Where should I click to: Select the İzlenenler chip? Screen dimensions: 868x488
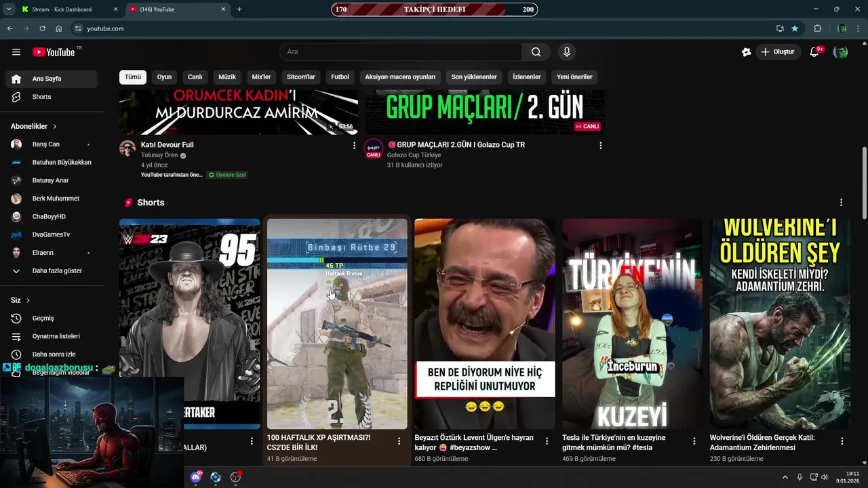point(527,77)
